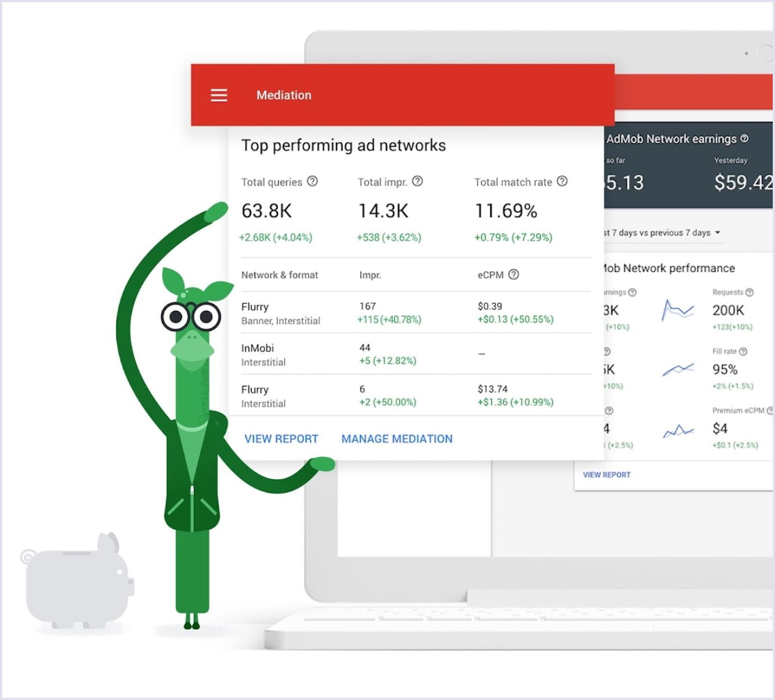Click the $0.39 eCPM value
The width and height of the screenshot is (775, 700).
tap(490, 306)
